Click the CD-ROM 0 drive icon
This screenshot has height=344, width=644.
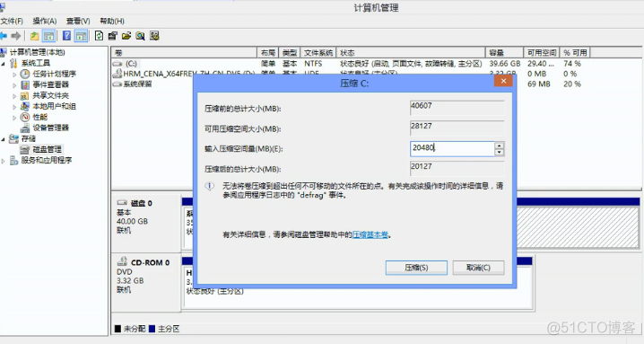(x=122, y=261)
